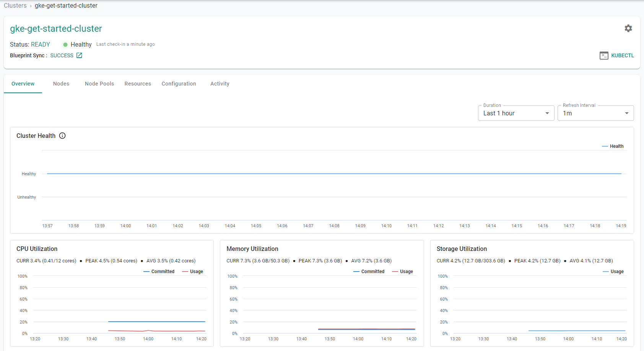644x351 pixels.
Task: Open Blueprint Sync external link icon
Action: (x=79, y=55)
